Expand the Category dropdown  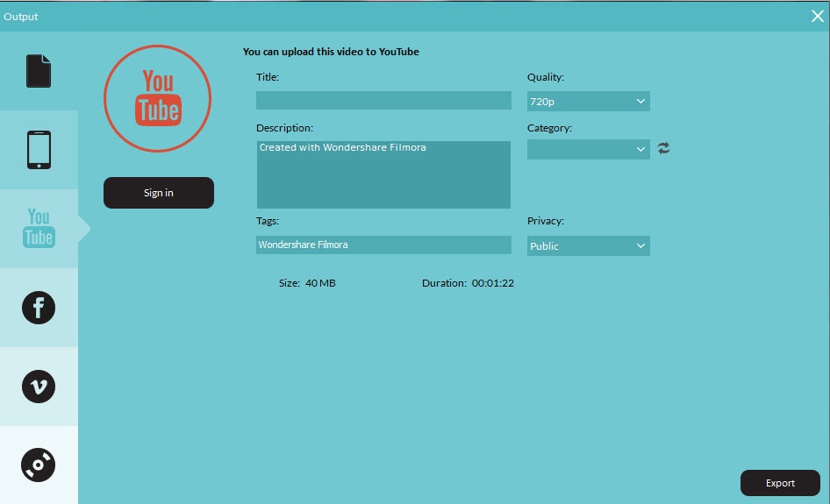(588, 149)
